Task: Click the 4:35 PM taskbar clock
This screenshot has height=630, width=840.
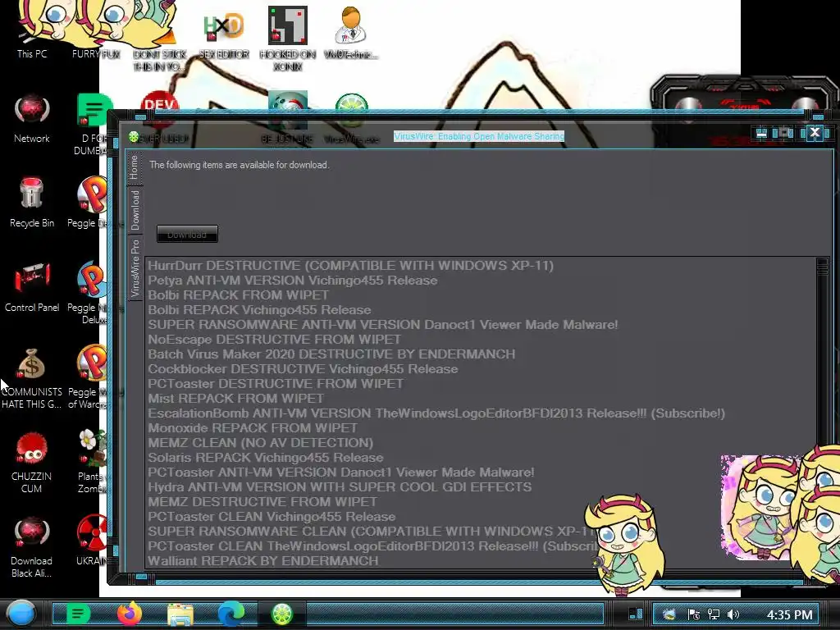Action: (789, 614)
